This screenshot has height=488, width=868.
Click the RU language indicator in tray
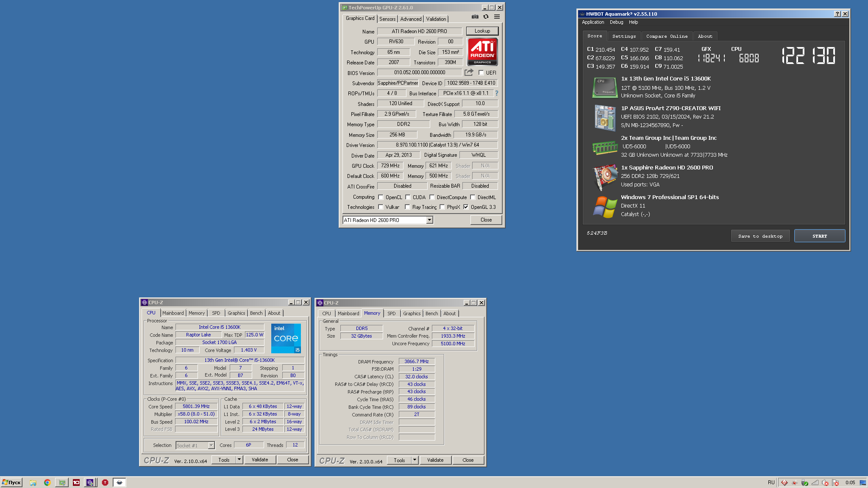point(771,482)
